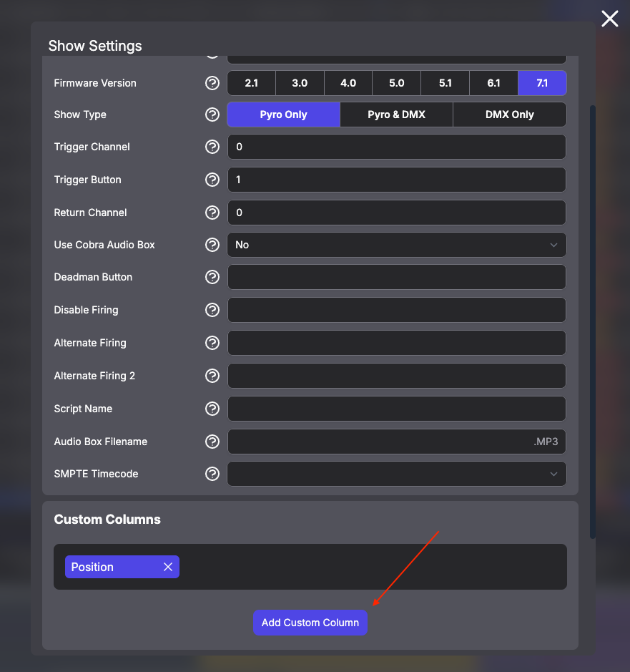Click the Deadman Button label
Screen dimensions: 630x672
coord(93,277)
